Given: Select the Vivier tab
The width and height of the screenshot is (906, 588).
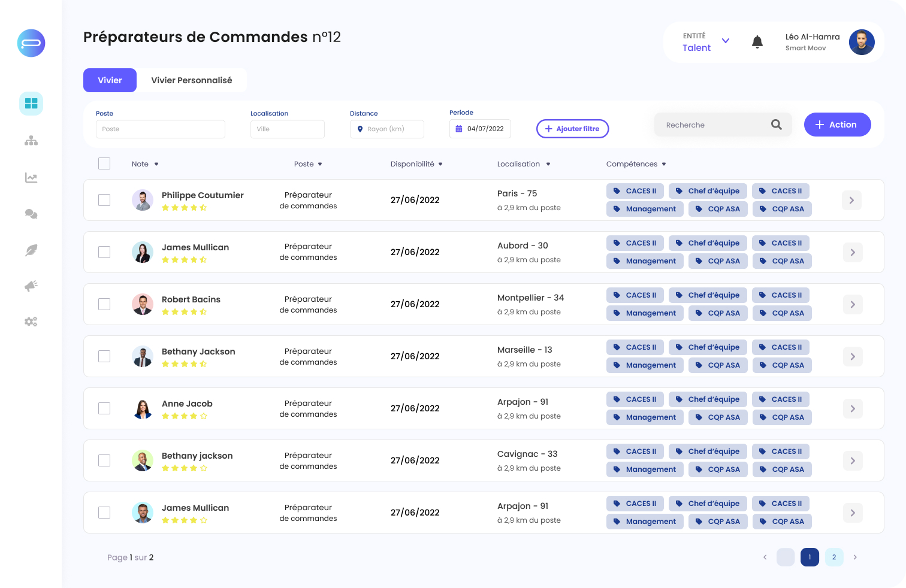Looking at the screenshot, I should click(x=110, y=80).
